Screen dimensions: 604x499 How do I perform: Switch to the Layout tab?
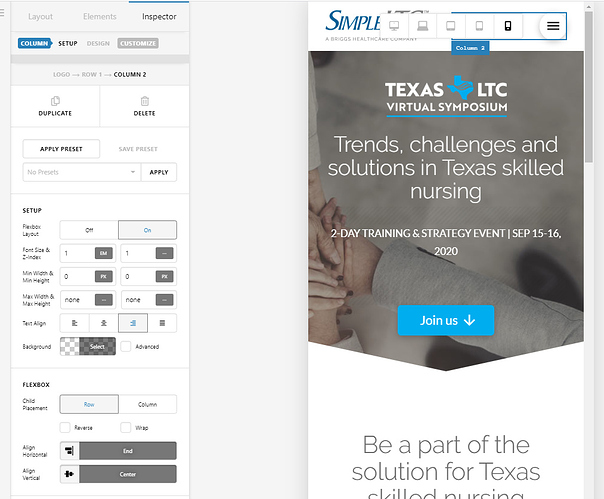(40, 17)
